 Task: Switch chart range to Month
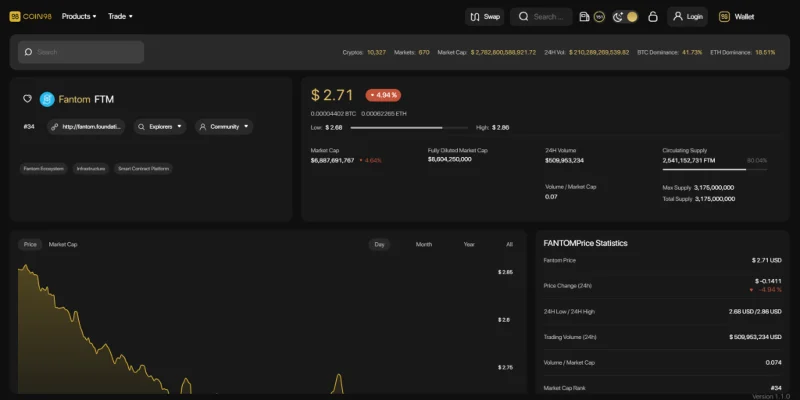point(424,244)
